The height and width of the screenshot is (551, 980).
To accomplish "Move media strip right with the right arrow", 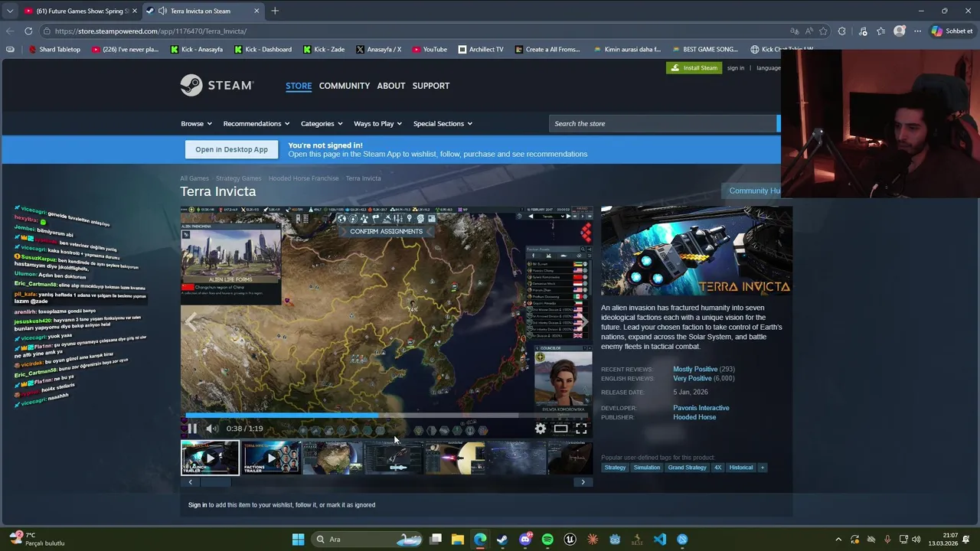I will click(x=583, y=482).
